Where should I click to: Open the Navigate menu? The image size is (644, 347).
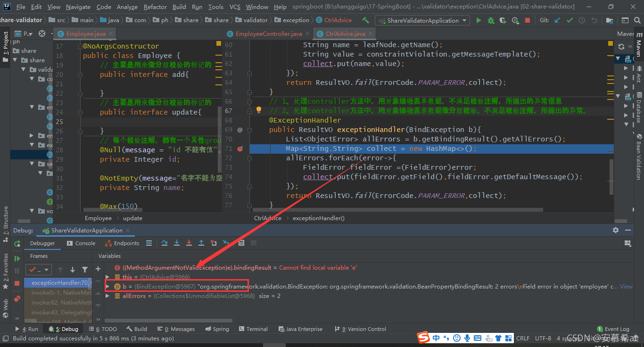click(x=78, y=7)
